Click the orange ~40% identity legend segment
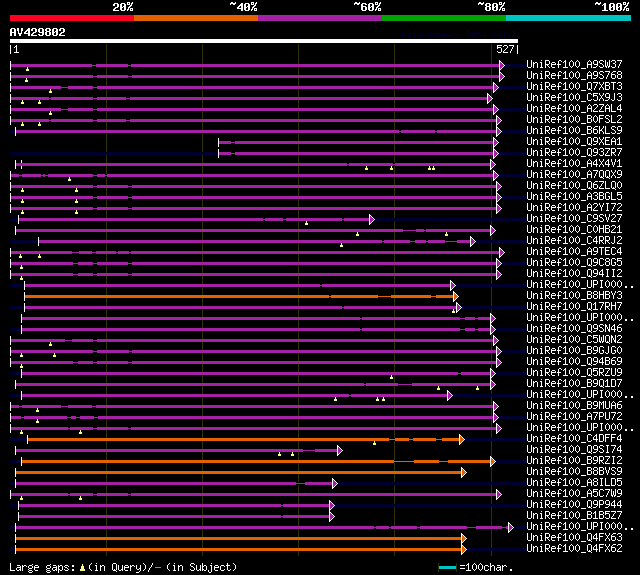 (196, 18)
